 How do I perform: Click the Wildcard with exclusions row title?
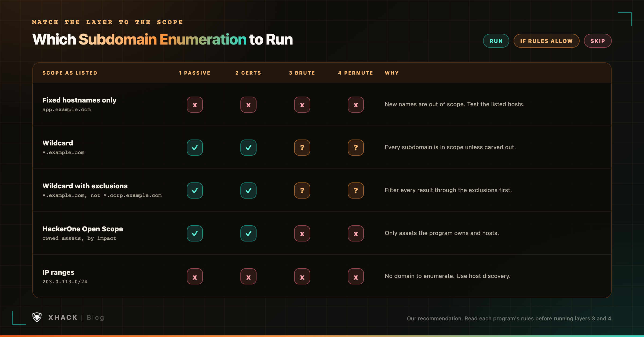[85, 186]
